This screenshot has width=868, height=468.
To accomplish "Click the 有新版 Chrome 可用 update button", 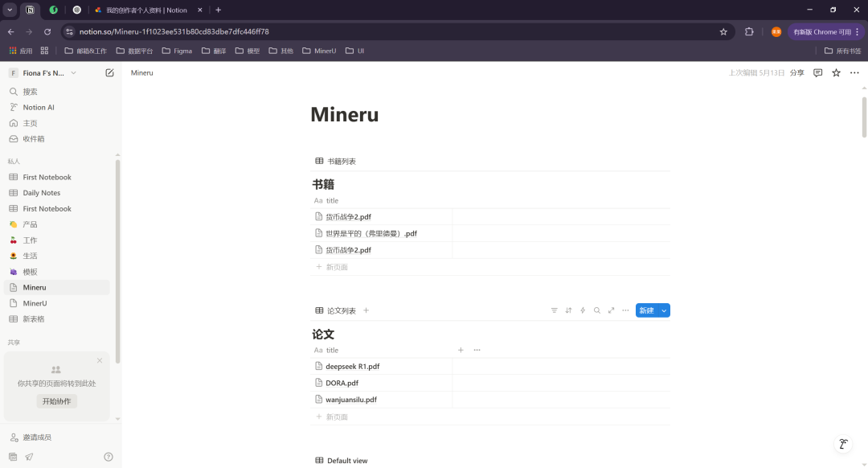I will coord(825,32).
